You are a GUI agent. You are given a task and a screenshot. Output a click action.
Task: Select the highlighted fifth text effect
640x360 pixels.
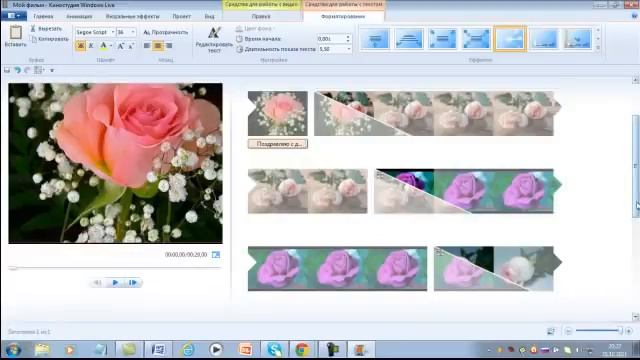point(510,39)
